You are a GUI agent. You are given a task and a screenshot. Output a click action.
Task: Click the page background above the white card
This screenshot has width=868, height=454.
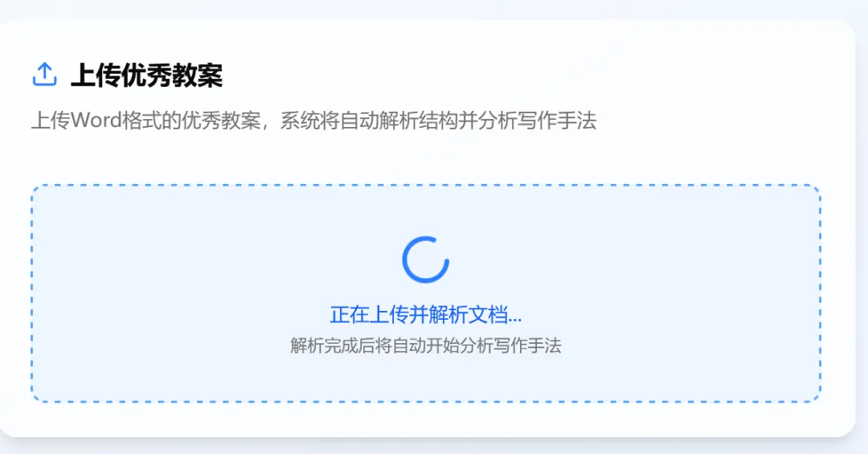(425, 9)
